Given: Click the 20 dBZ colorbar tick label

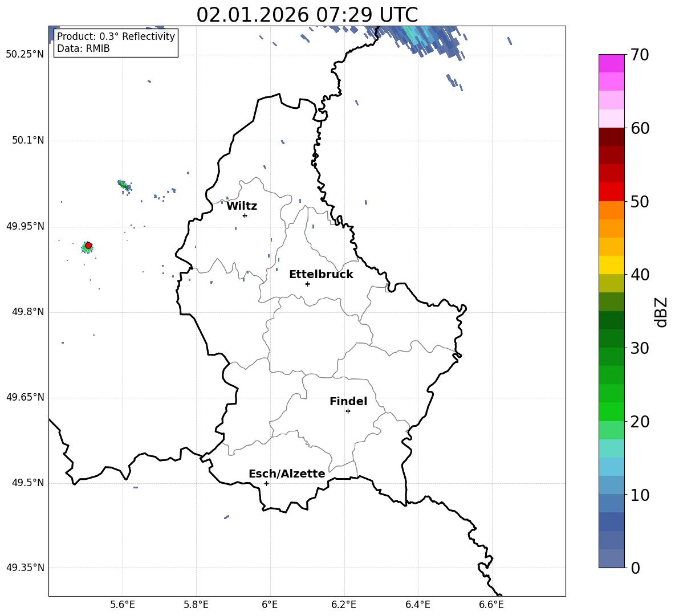Looking at the screenshot, I should tap(640, 422).
